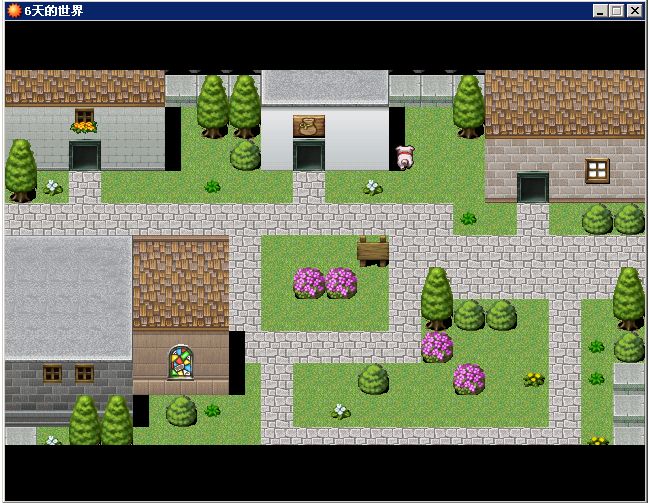The width and height of the screenshot is (650, 503).
Task: Click the white flower right of shop door
Action: pyautogui.click(x=373, y=187)
